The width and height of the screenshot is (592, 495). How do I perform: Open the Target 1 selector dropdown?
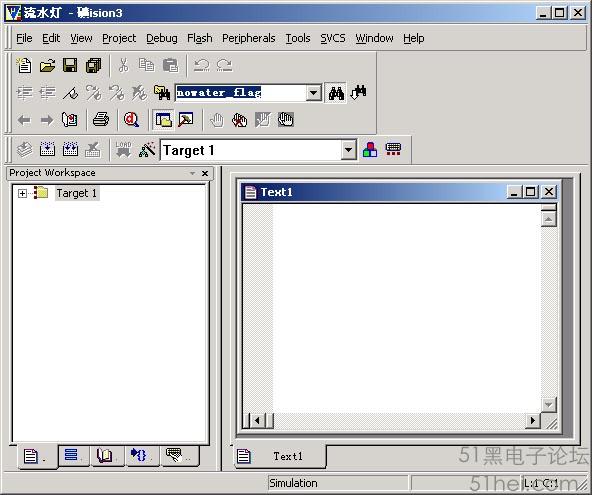point(348,150)
